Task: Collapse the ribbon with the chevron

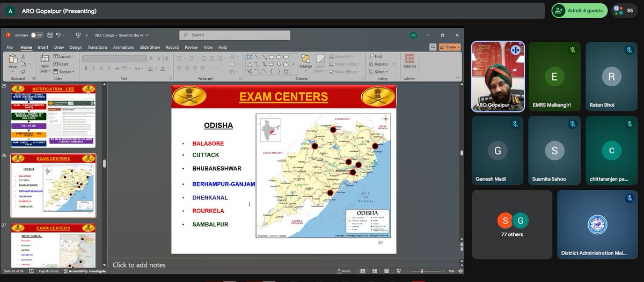Action: click(x=457, y=77)
